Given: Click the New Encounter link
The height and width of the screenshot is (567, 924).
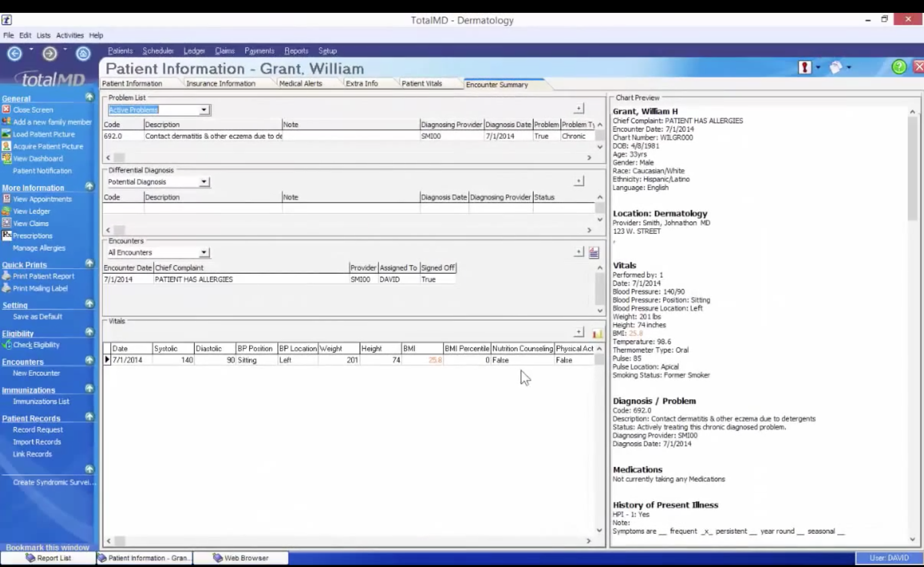Looking at the screenshot, I should tap(36, 373).
